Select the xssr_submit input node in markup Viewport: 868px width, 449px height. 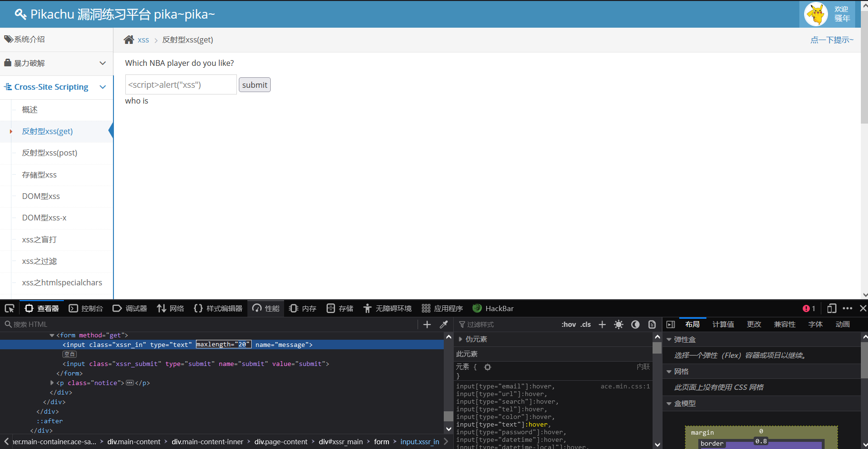click(195, 364)
